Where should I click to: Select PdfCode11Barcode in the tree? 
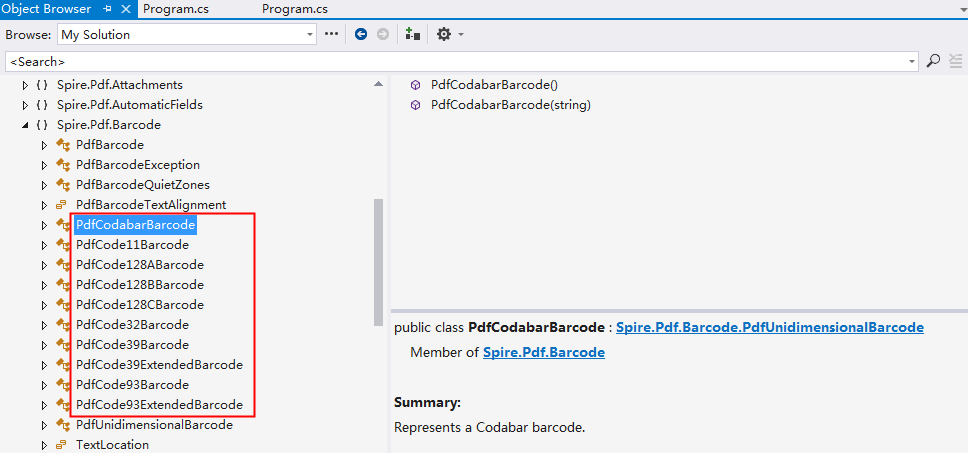132,245
